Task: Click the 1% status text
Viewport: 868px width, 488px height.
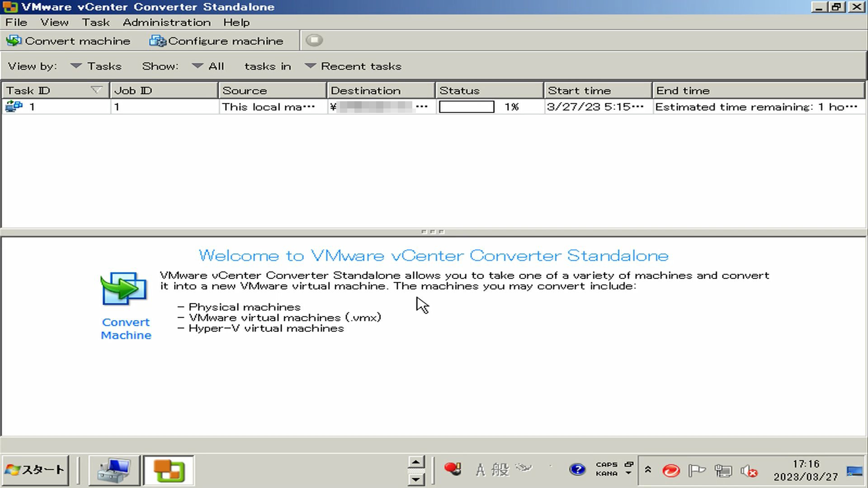Action: pos(512,107)
